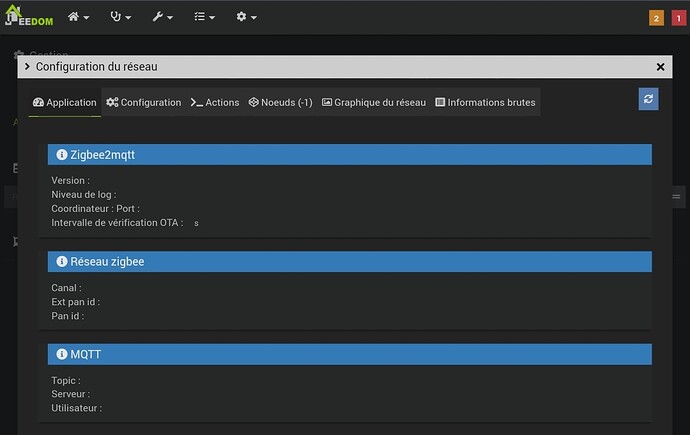690x435 pixels.
Task: Click the MQTT info icon
Action: pyautogui.click(x=62, y=354)
